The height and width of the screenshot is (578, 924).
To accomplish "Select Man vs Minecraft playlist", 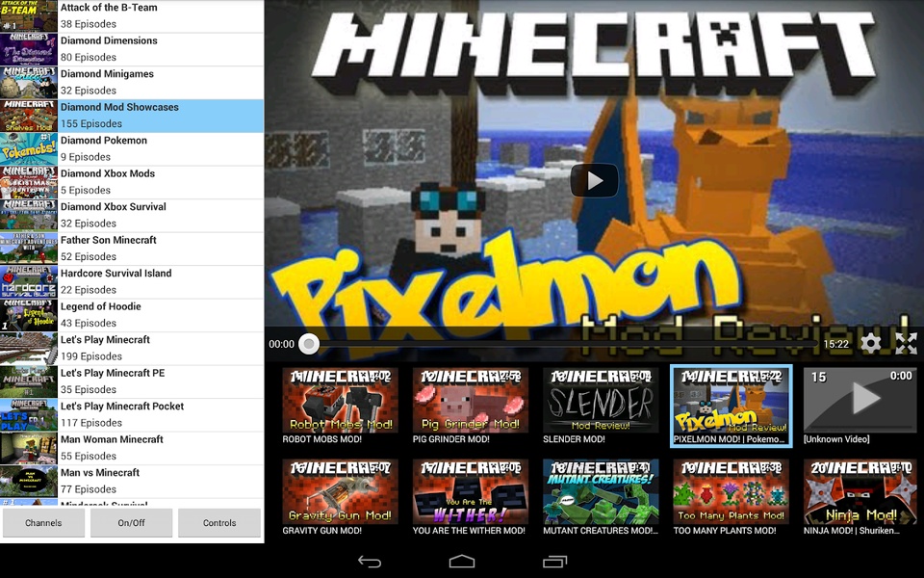I will [x=132, y=481].
